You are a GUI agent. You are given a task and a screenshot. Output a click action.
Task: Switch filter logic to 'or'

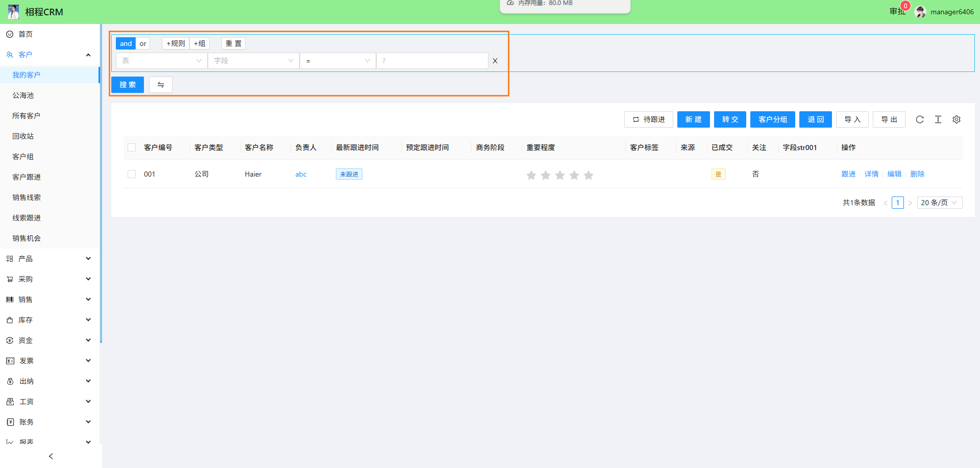coord(143,43)
